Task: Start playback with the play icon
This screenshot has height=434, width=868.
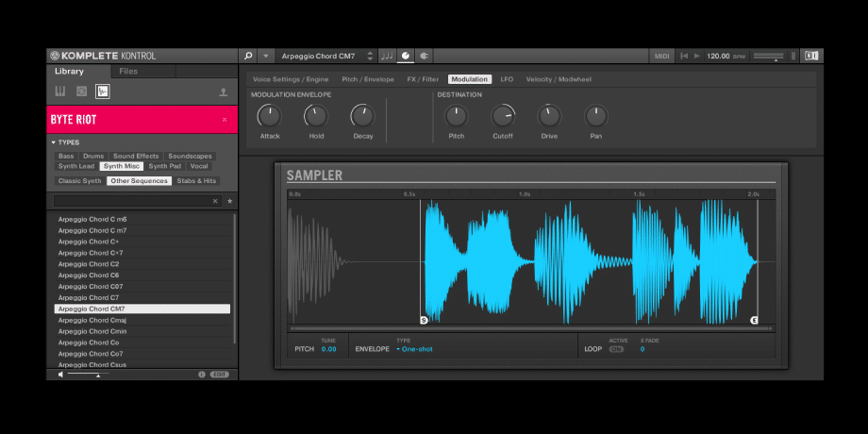Action: [x=697, y=56]
